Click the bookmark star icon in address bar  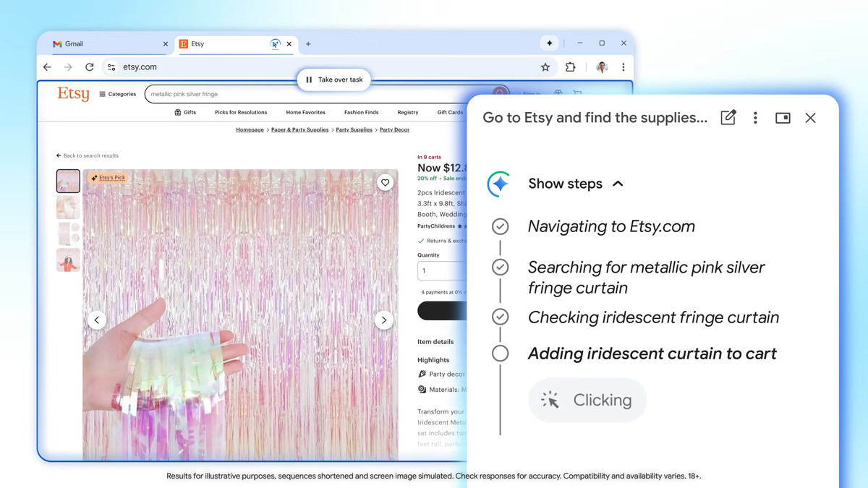[x=545, y=67]
